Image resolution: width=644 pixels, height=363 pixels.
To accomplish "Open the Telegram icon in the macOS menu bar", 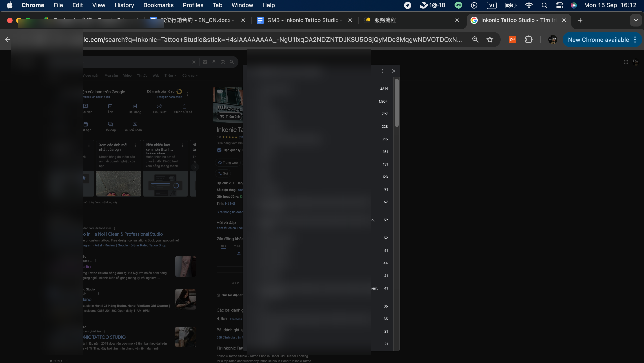I will tap(408, 5).
